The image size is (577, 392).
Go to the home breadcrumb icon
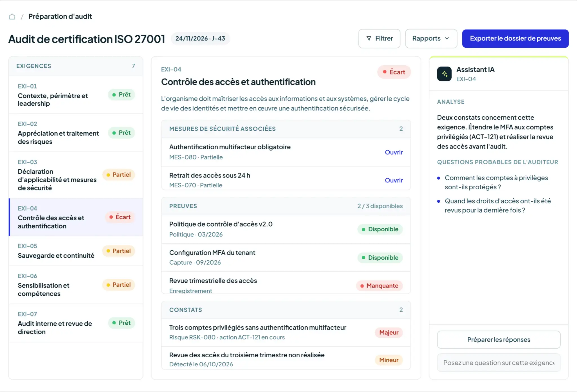tap(12, 17)
